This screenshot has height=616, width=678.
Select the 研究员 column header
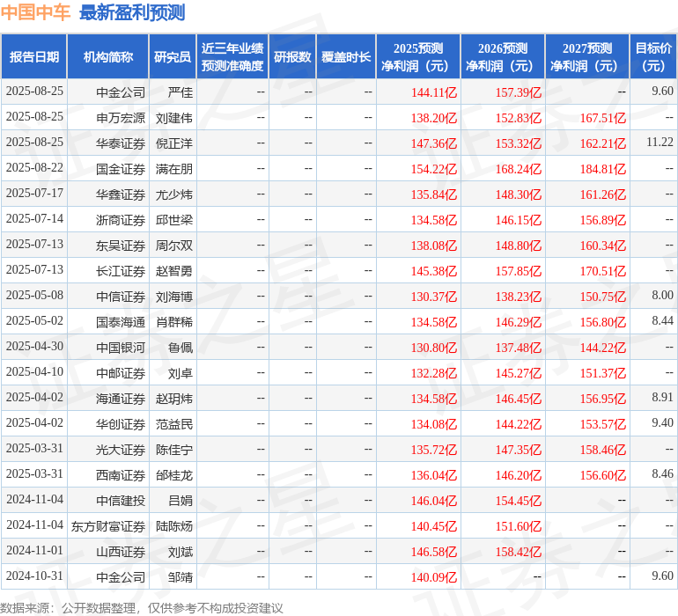pyautogui.click(x=173, y=56)
